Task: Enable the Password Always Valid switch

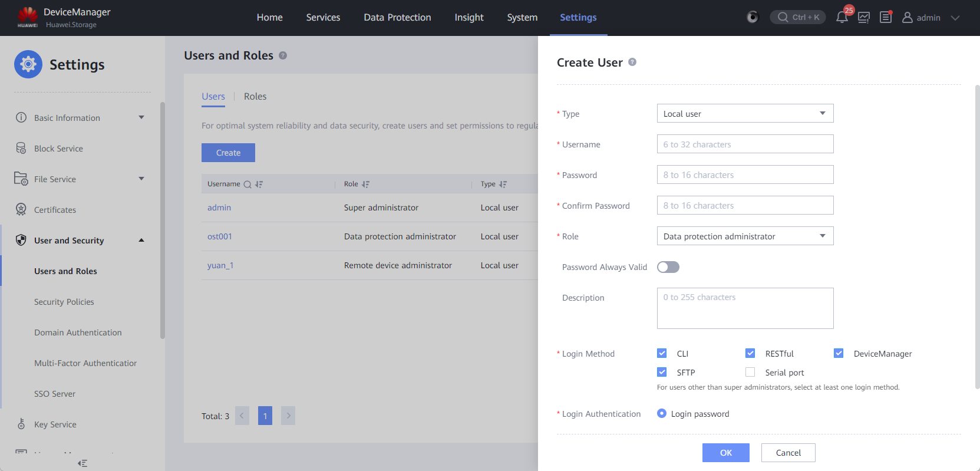Action: coord(668,267)
